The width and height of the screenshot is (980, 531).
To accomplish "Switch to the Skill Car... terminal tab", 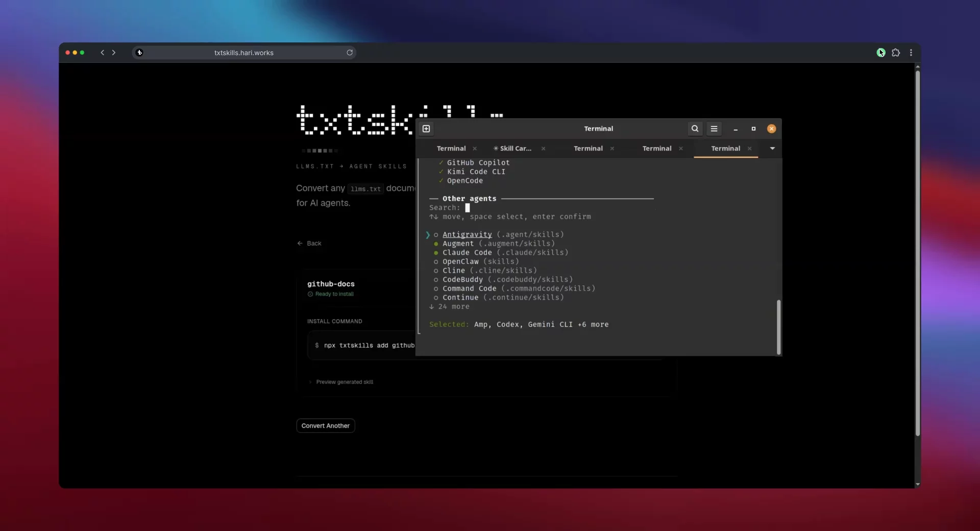I will coord(513,149).
